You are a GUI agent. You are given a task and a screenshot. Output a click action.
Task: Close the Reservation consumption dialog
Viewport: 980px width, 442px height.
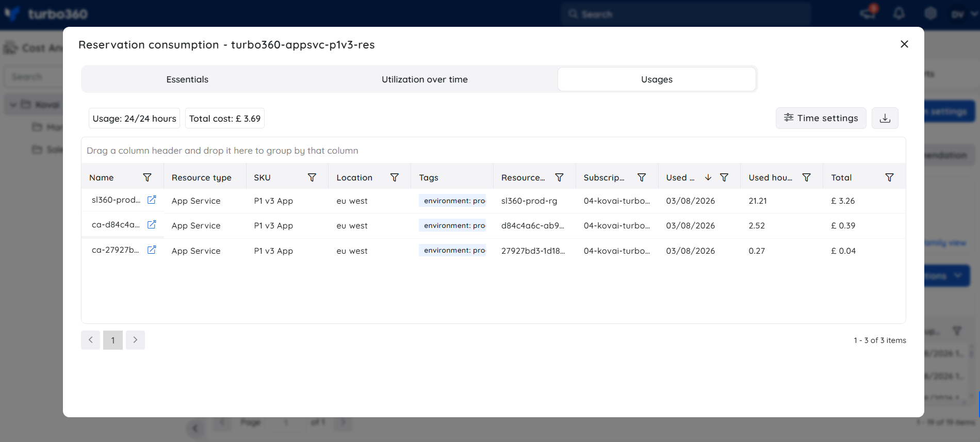(x=904, y=44)
